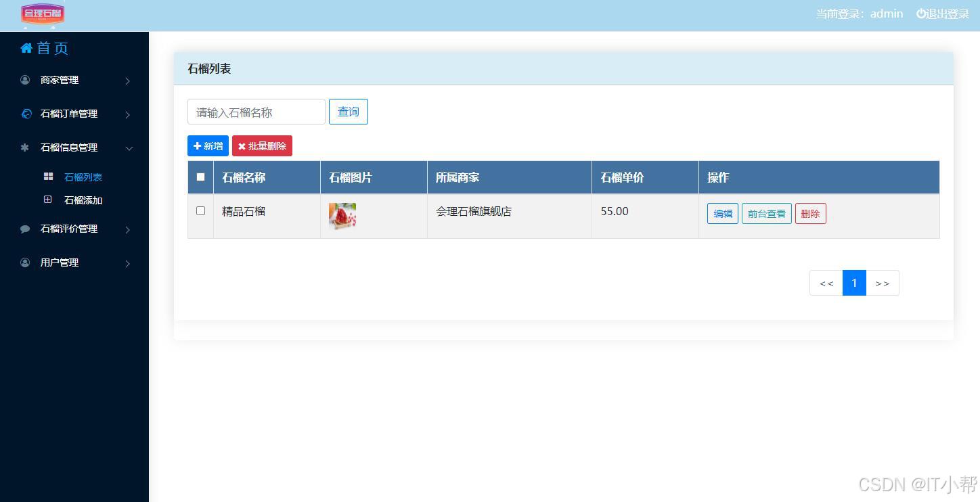Click the power icon for 退出登录

(921, 14)
